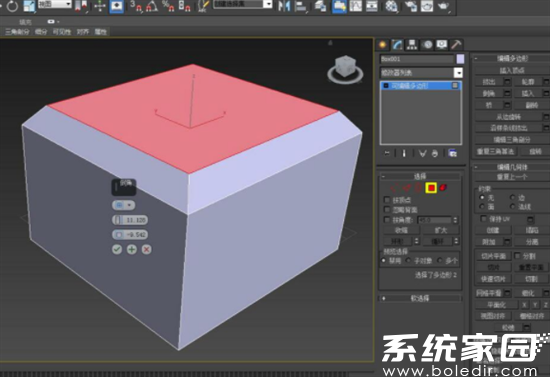
Task: Select Polygon sub-object mode icon
Action: pyautogui.click(x=431, y=188)
